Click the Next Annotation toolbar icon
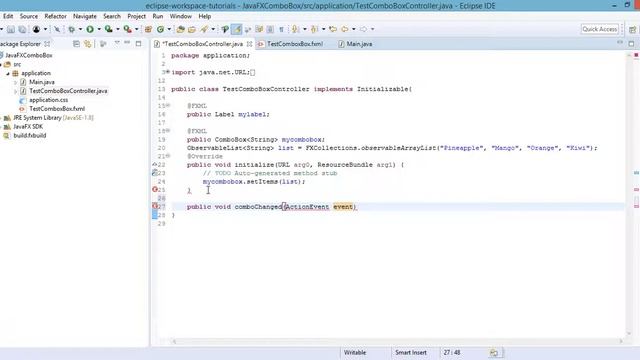640x360 pixels. (x=295, y=29)
